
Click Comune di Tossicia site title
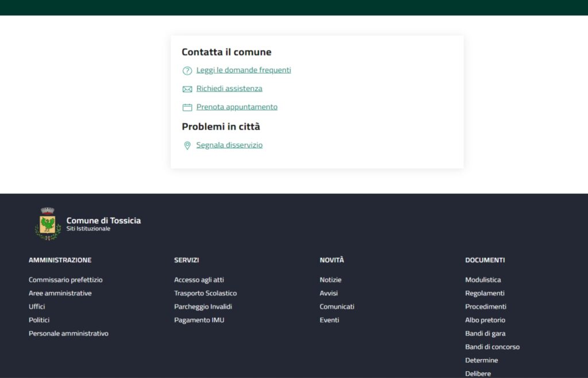103,221
